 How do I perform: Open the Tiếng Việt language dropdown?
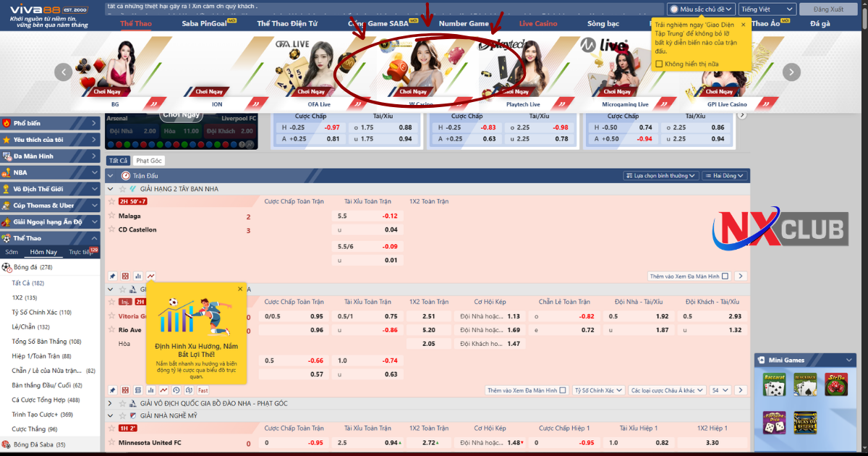[x=767, y=9]
